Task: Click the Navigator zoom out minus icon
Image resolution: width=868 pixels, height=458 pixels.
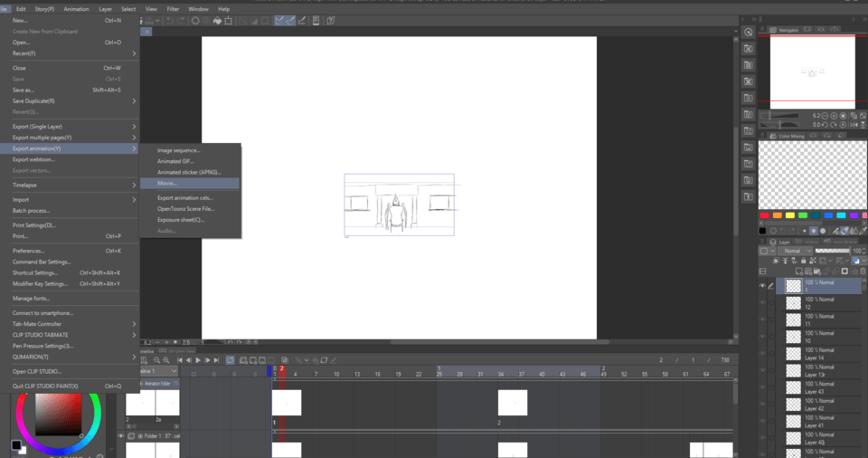Action: tap(825, 116)
